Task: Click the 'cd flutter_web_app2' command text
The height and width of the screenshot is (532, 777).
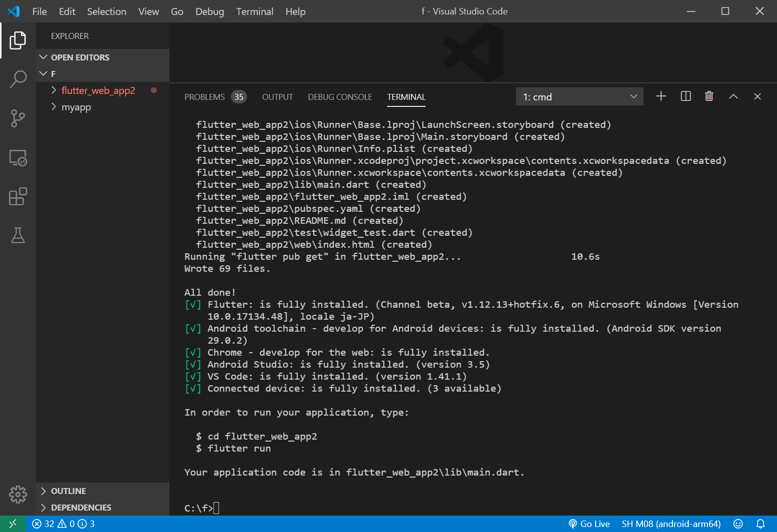Action: click(262, 436)
